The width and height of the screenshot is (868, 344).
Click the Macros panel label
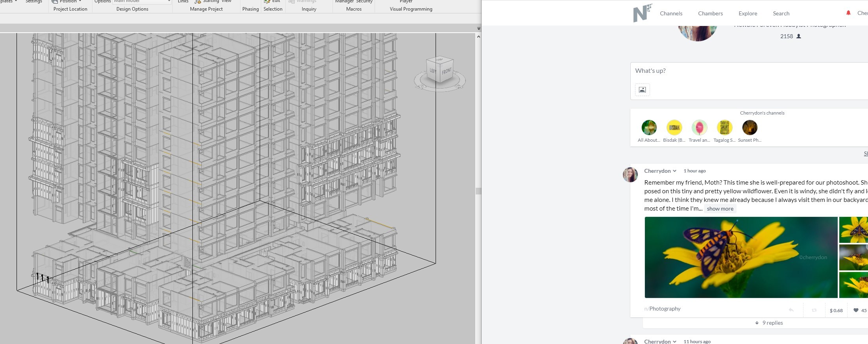[x=354, y=9]
